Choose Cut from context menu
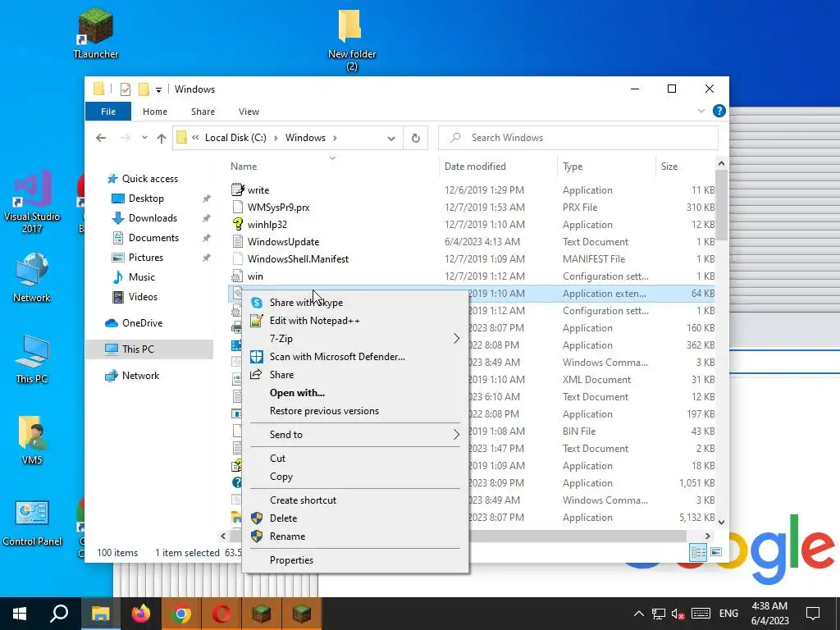This screenshot has height=630, width=840. click(x=356, y=458)
